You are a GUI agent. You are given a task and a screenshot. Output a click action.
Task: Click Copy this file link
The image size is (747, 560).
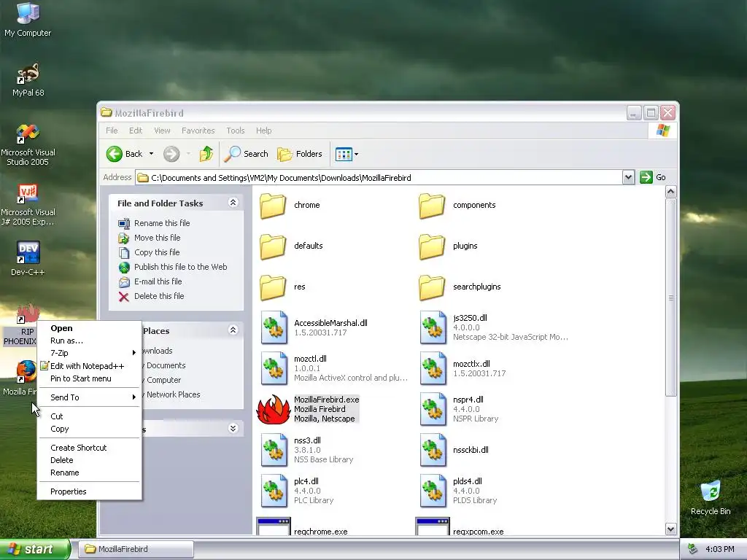pos(157,252)
